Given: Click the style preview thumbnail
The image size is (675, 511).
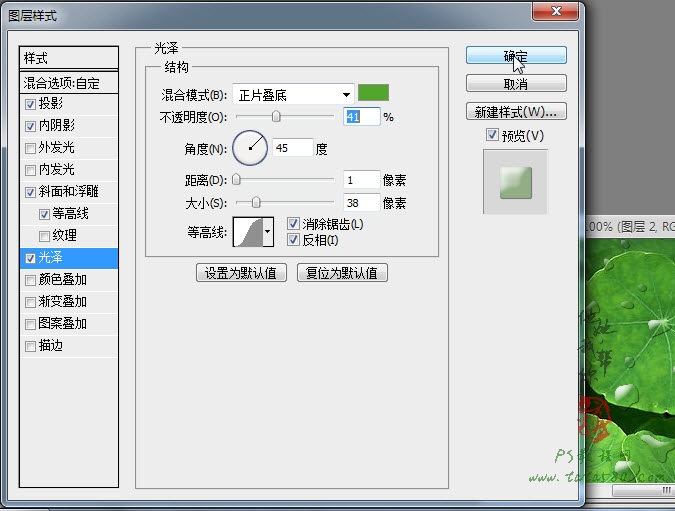Looking at the screenshot, I should [515, 182].
